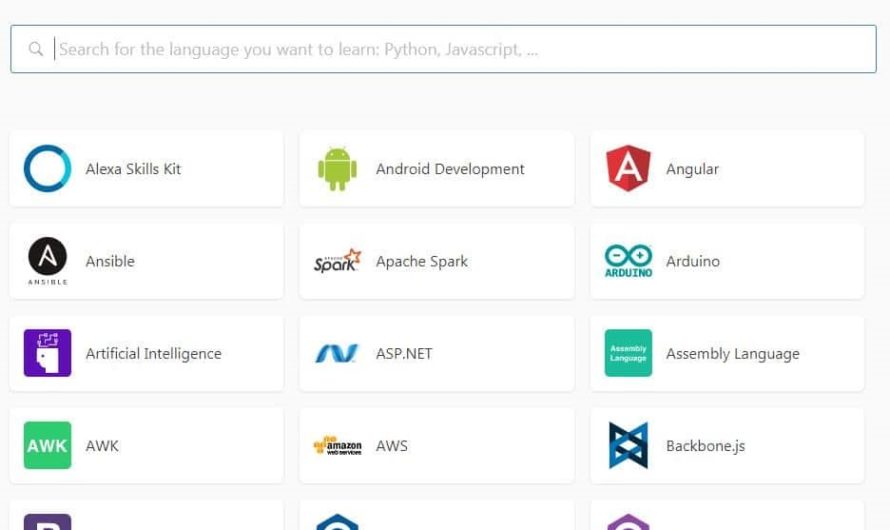Choose the Assembly Language text label
The image size is (890, 530).
(x=732, y=354)
